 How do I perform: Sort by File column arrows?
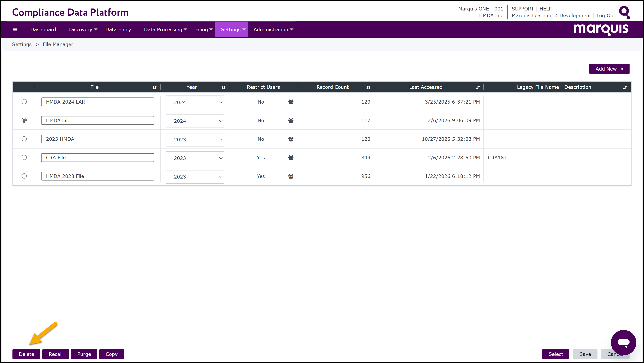click(155, 87)
